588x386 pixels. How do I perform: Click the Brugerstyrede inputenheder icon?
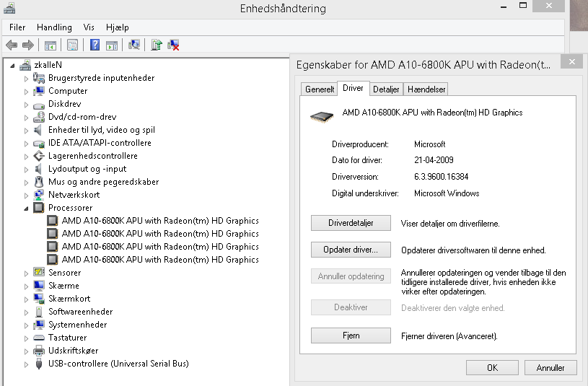coord(39,78)
